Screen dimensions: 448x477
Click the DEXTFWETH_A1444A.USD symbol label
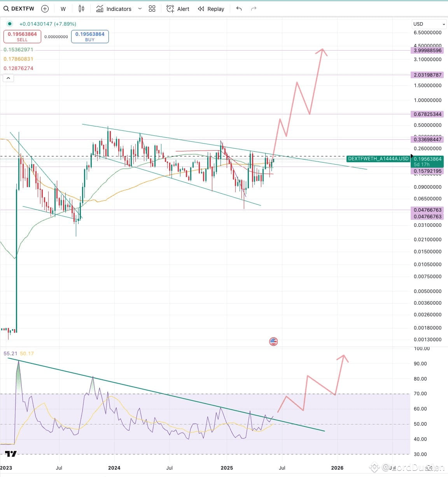[x=378, y=159]
